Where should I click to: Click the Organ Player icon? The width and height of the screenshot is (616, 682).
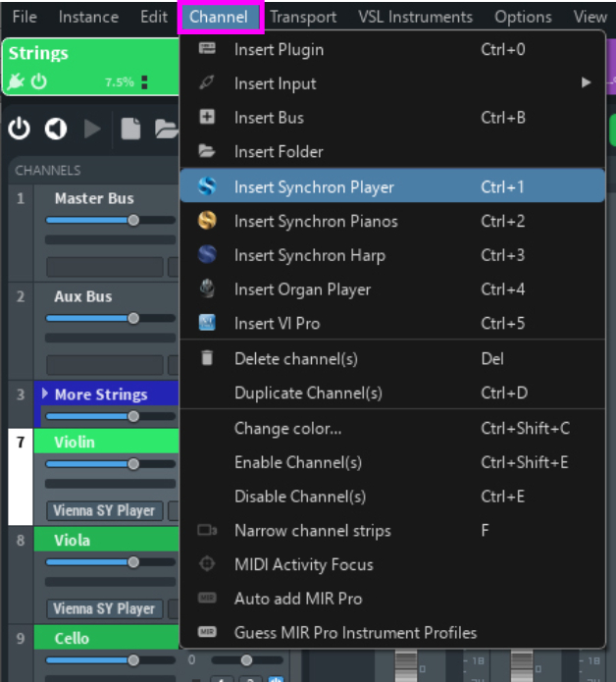tap(207, 289)
